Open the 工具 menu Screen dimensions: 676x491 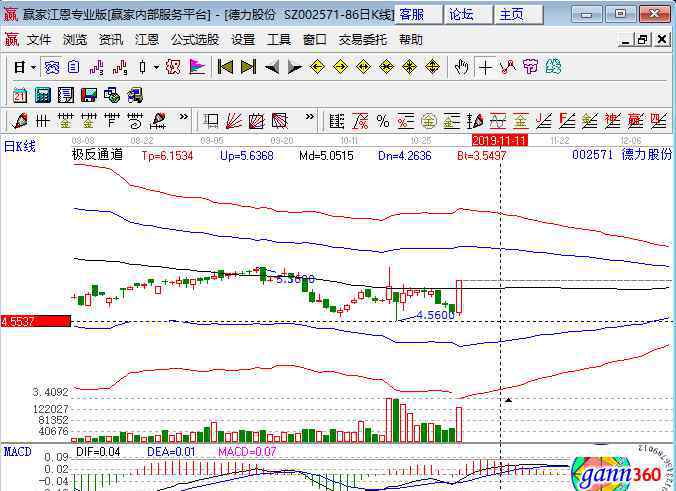[x=279, y=40]
